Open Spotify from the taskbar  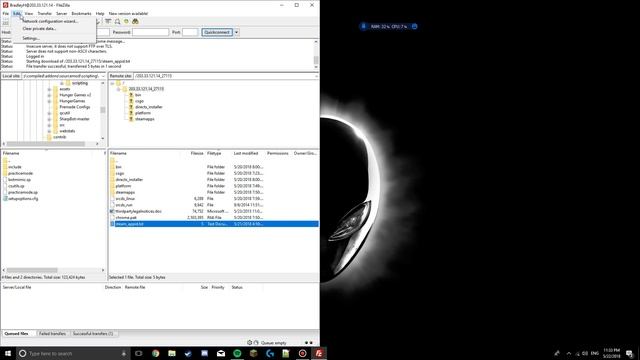coord(237,353)
